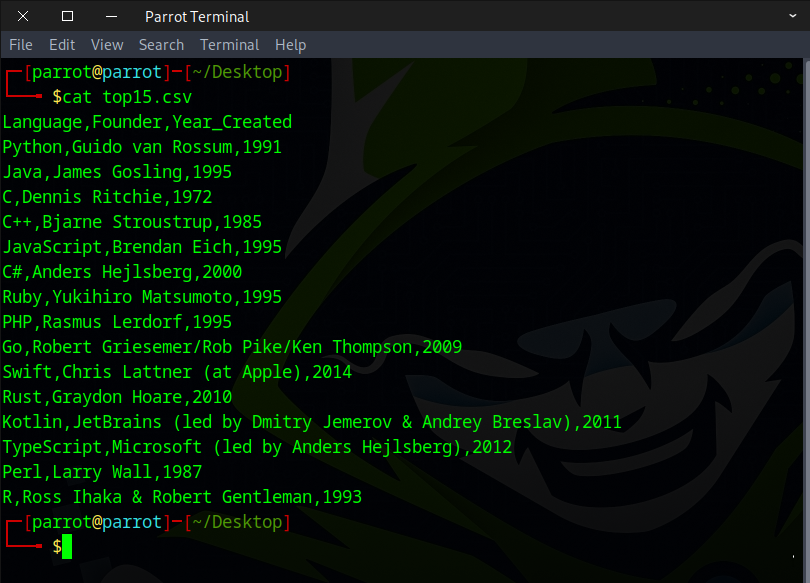
Task: Open the Search menu
Action: pyautogui.click(x=161, y=45)
